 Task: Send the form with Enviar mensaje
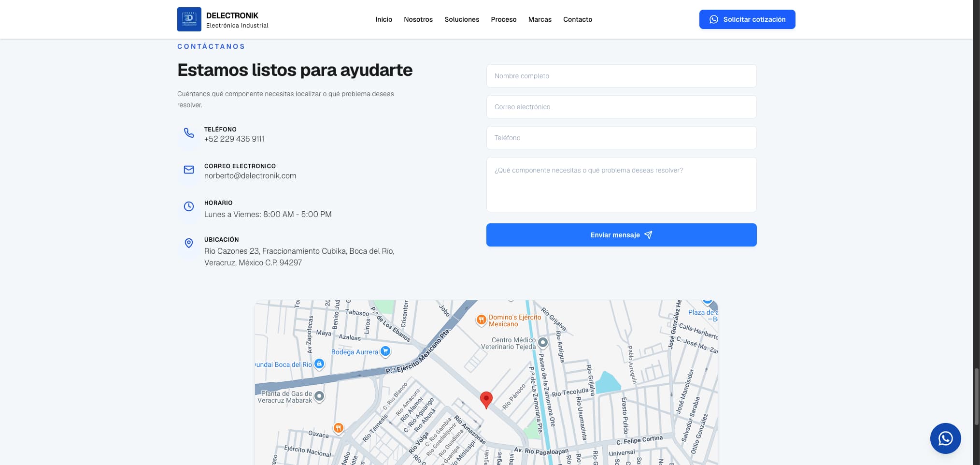[x=621, y=235]
